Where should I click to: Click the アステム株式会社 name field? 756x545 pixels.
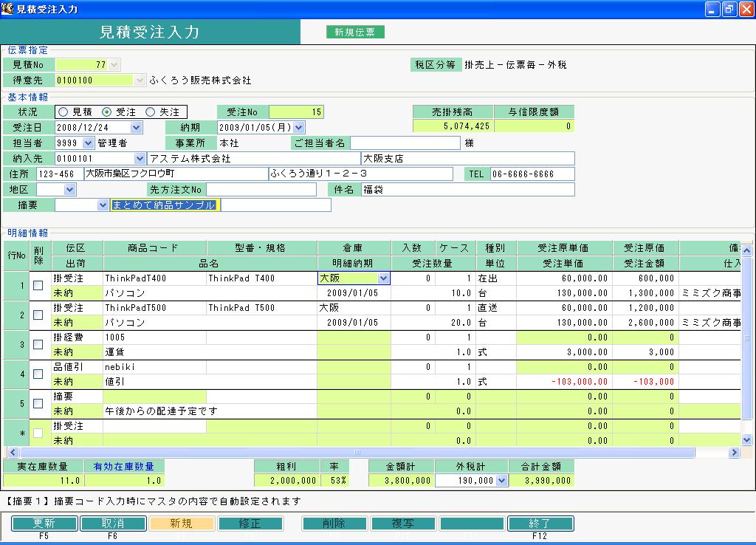[x=254, y=158]
